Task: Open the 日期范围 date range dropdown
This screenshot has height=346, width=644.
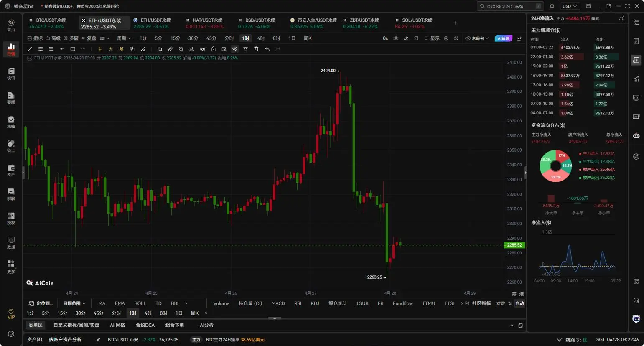Action: point(74,303)
